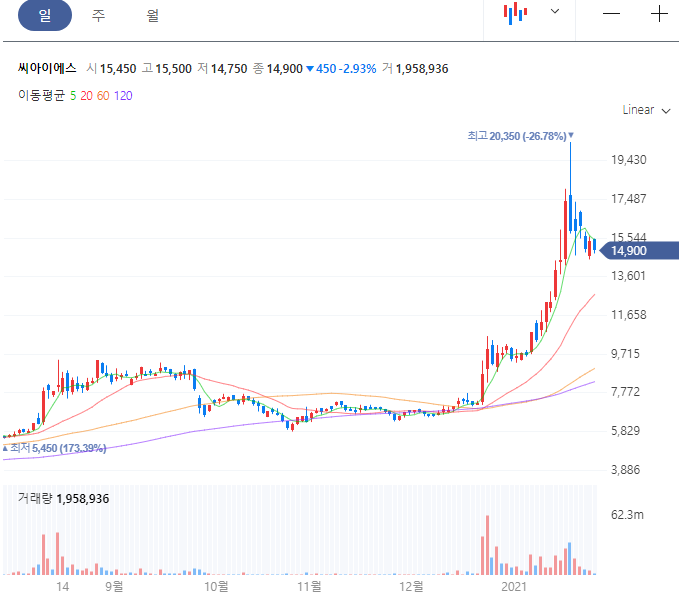Viewport: 679px width, 609px height.
Task: Click the current price 14,900 axis tag
Action: (x=639, y=250)
